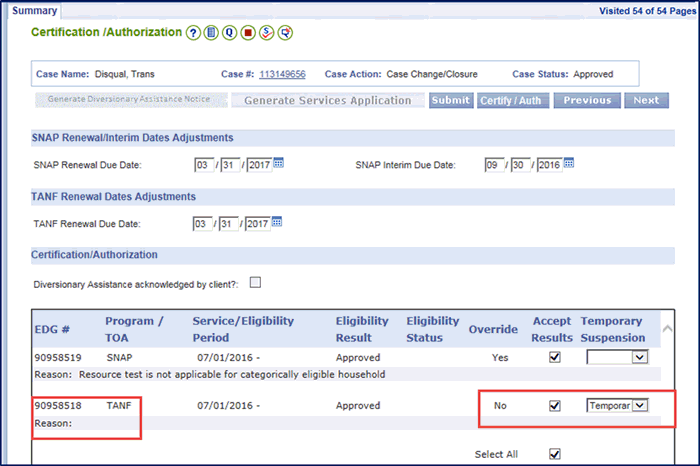Click the dollar sign with checkmark icon
The image size is (700, 466).
point(267,33)
